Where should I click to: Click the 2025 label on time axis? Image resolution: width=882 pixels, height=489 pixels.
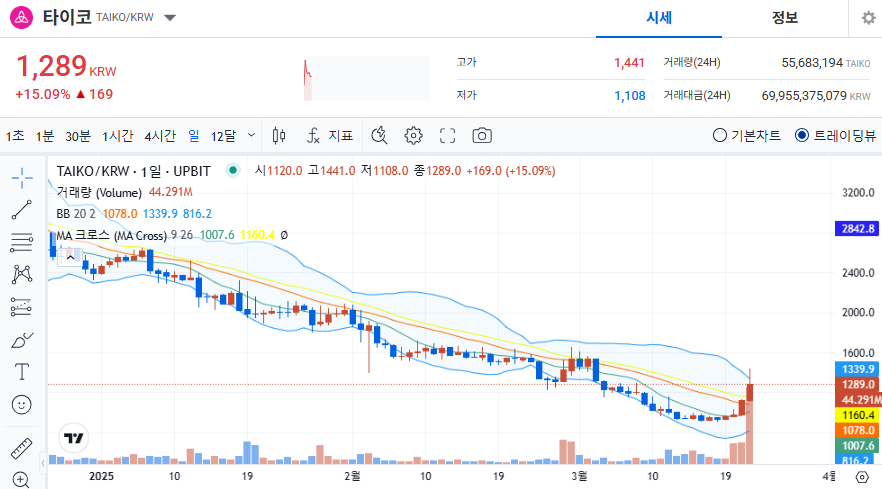[x=101, y=476]
